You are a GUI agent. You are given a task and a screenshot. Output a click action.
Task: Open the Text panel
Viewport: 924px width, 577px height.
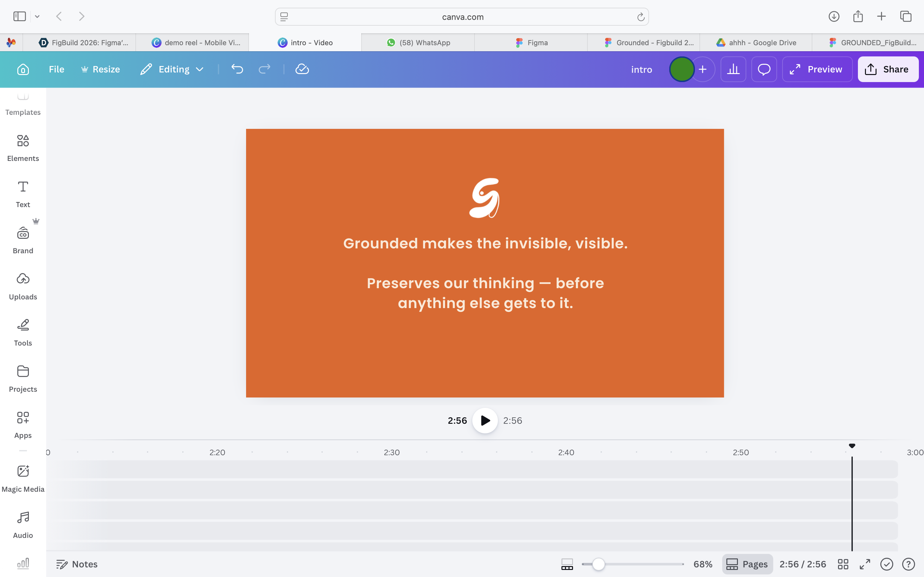pyautogui.click(x=23, y=194)
